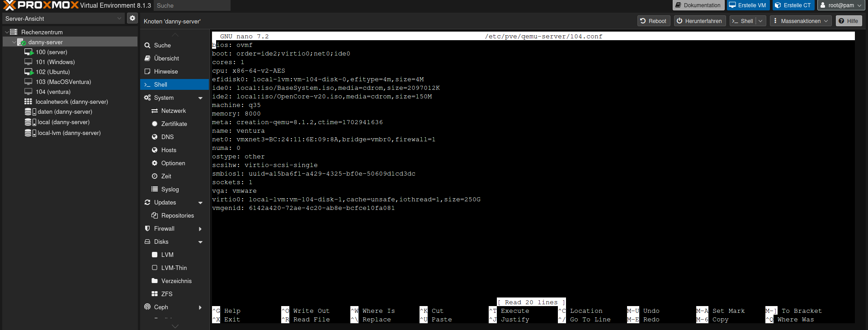Focus the Suche search field
Viewport: 868px width, 330px height.
click(192, 5)
